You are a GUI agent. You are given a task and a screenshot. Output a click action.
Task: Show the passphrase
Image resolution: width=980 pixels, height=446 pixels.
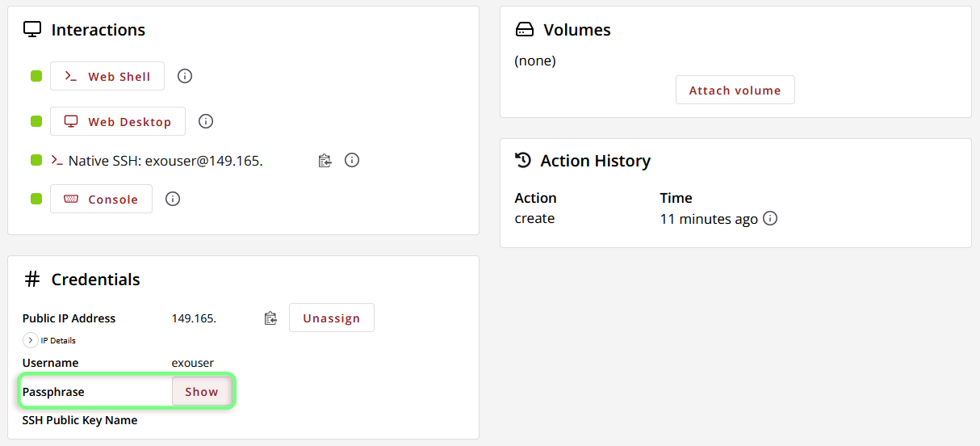(202, 391)
